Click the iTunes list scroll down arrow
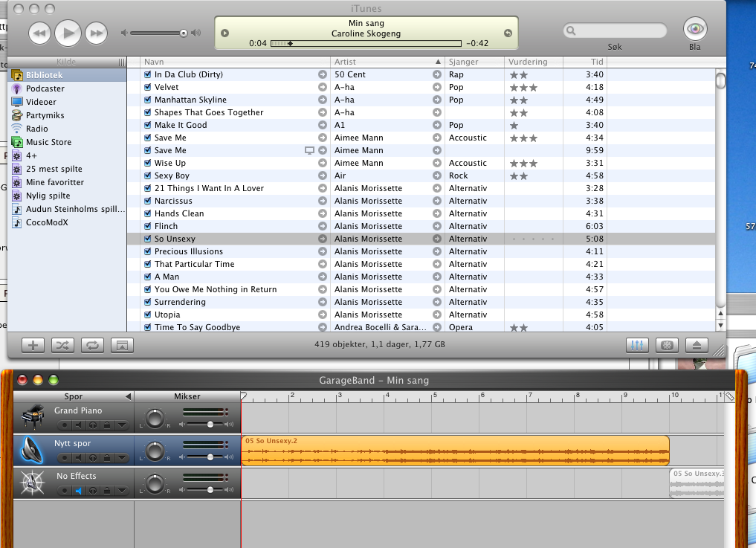 (720, 326)
